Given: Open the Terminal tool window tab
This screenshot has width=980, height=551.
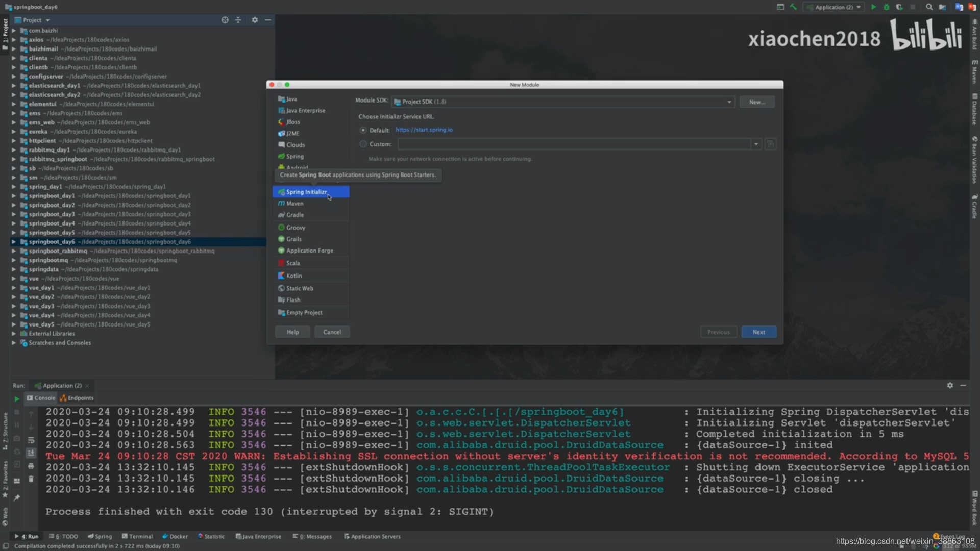Looking at the screenshot, I should click(137, 536).
